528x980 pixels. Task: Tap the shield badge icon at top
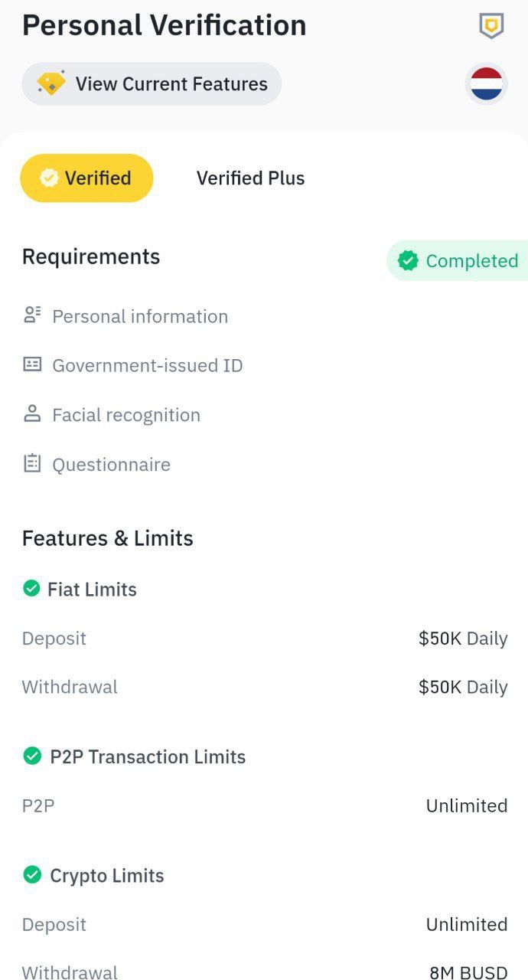(x=491, y=27)
